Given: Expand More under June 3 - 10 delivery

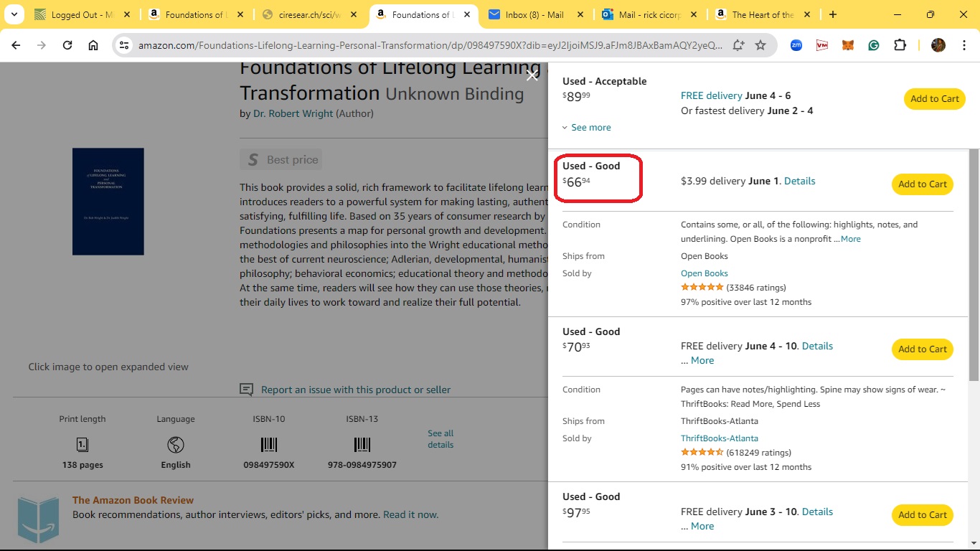Looking at the screenshot, I should 702,526.
